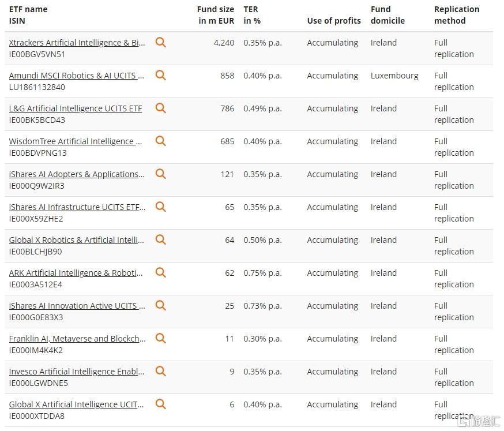Click the 0.50% p.a. TER value
Image resolution: width=504 pixels, height=431 pixels.
pyautogui.click(x=262, y=240)
